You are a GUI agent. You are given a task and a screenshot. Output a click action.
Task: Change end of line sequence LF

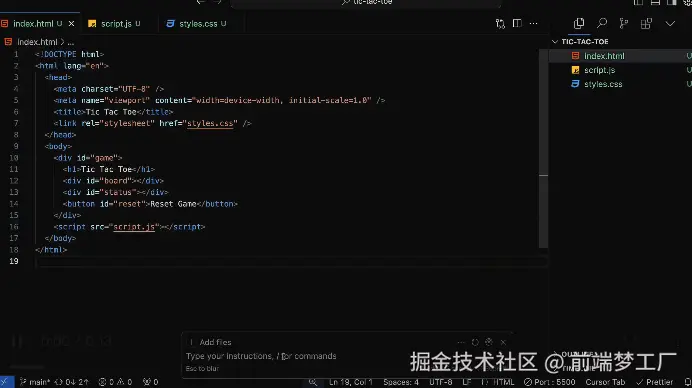(x=466, y=382)
